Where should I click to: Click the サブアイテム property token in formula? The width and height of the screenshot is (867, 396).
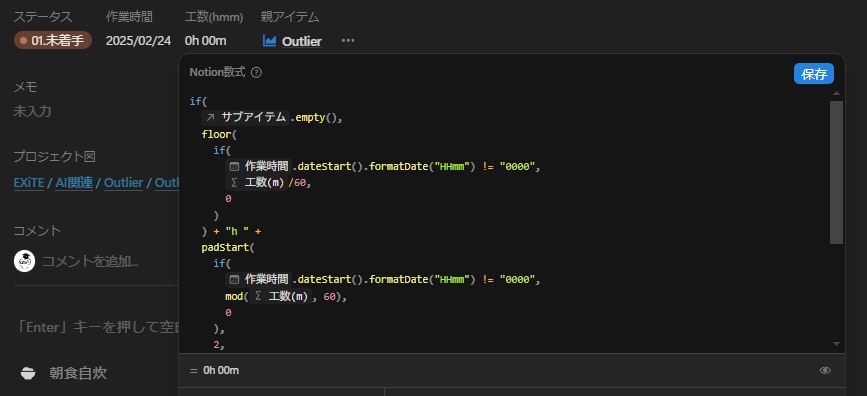point(246,117)
